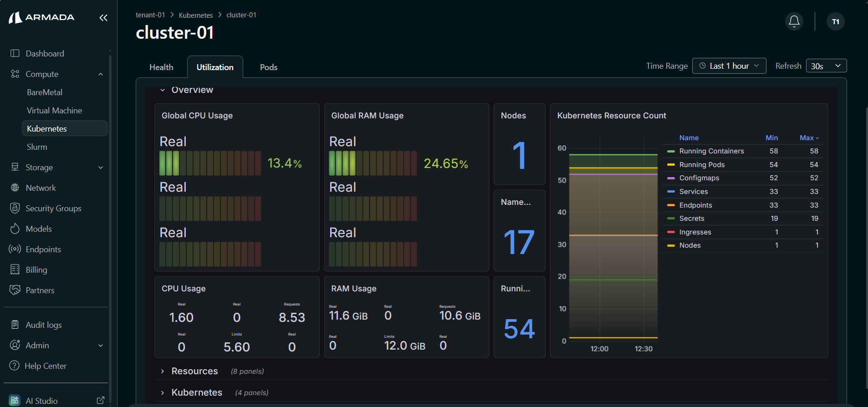Click the Namespaces value 17
This screenshot has height=407, width=868.
coord(519,242)
